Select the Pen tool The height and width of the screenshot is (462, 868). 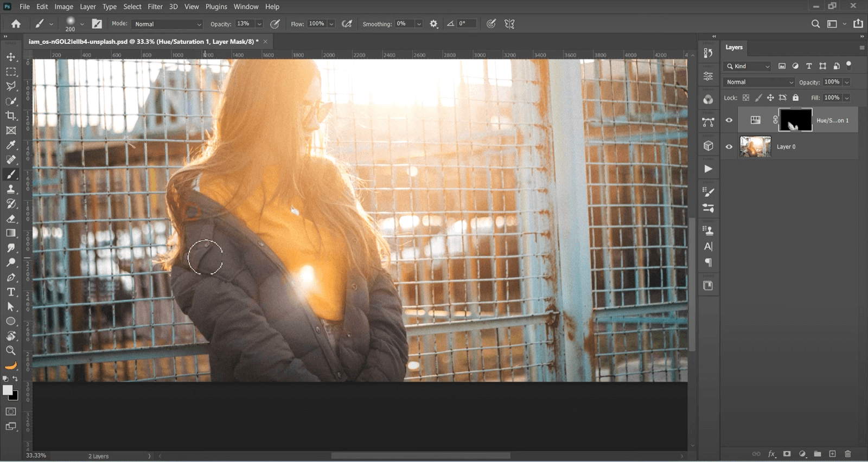(11, 277)
